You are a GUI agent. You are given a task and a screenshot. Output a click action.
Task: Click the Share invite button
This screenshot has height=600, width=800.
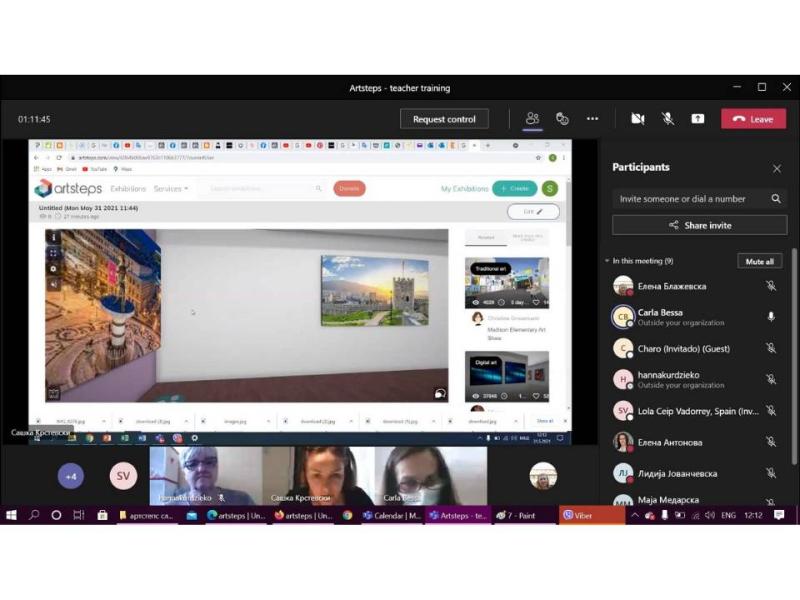pos(699,225)
